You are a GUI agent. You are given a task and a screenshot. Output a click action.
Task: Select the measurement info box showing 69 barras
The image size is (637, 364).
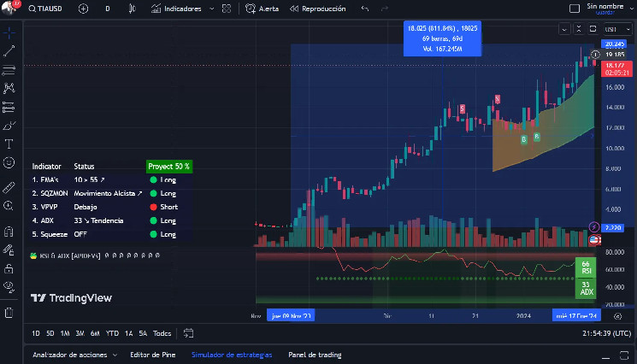pyautogui.click(x=442, y=38)
